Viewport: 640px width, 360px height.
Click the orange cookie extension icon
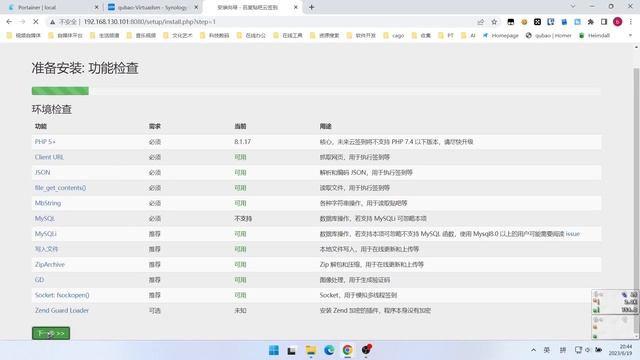[524, 22]
